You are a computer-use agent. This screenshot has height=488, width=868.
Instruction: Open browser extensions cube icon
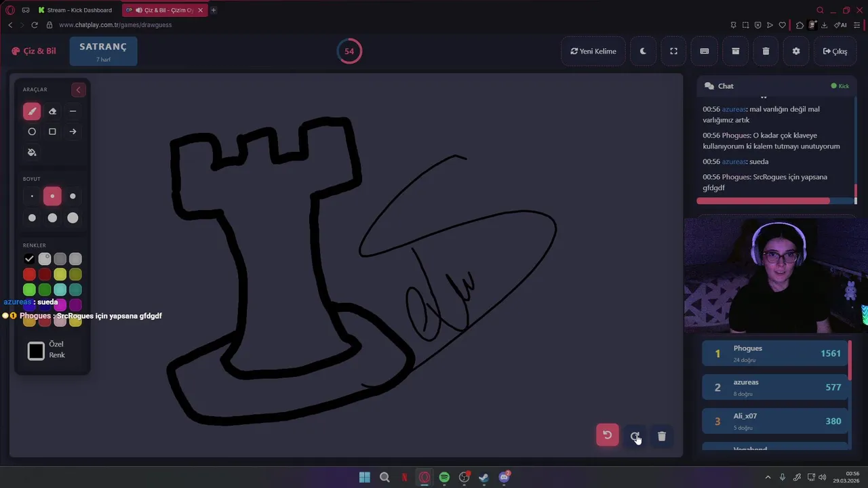pos(800,25)
